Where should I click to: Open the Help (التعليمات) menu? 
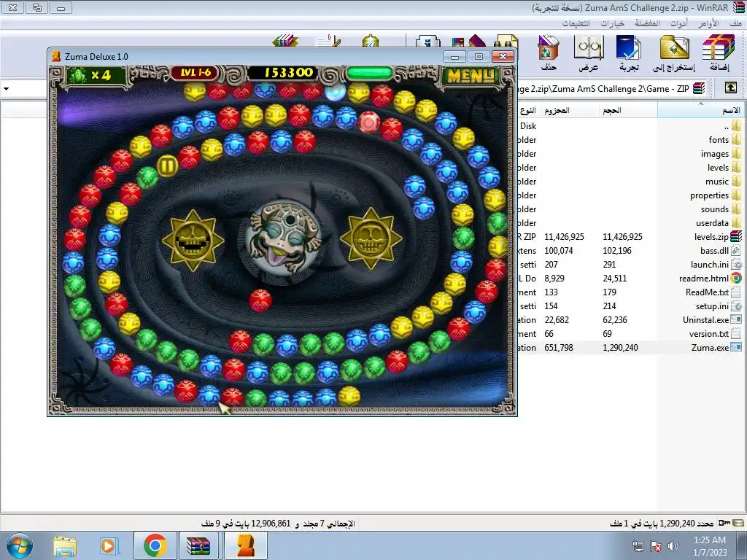click(x=576, y=23)
